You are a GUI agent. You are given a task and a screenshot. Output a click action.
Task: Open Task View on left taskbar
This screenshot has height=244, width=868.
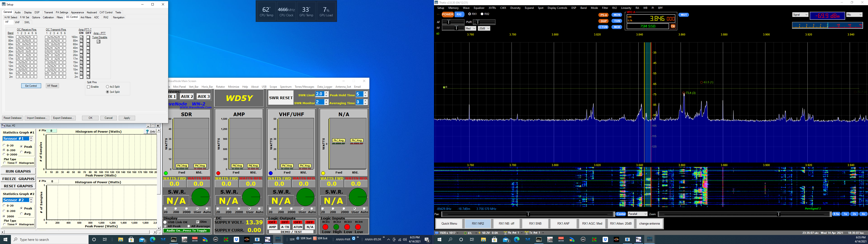click(105, 240)
